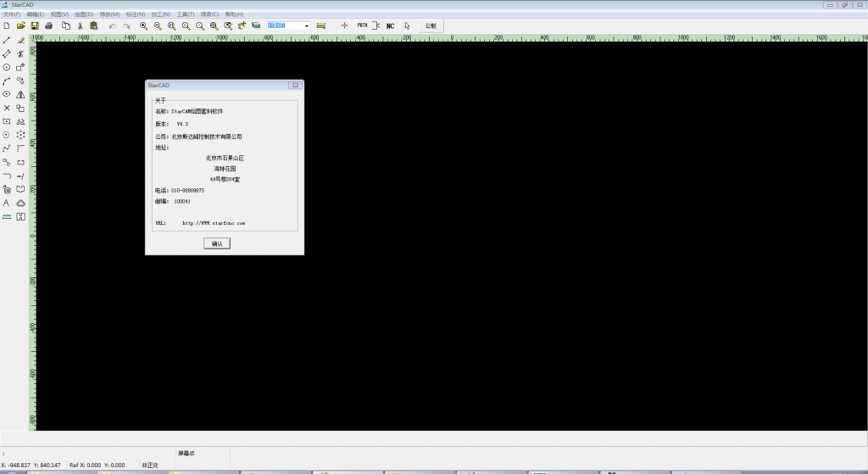
Task: Click the NC code toolbar icon
Action: click(390, 26)
